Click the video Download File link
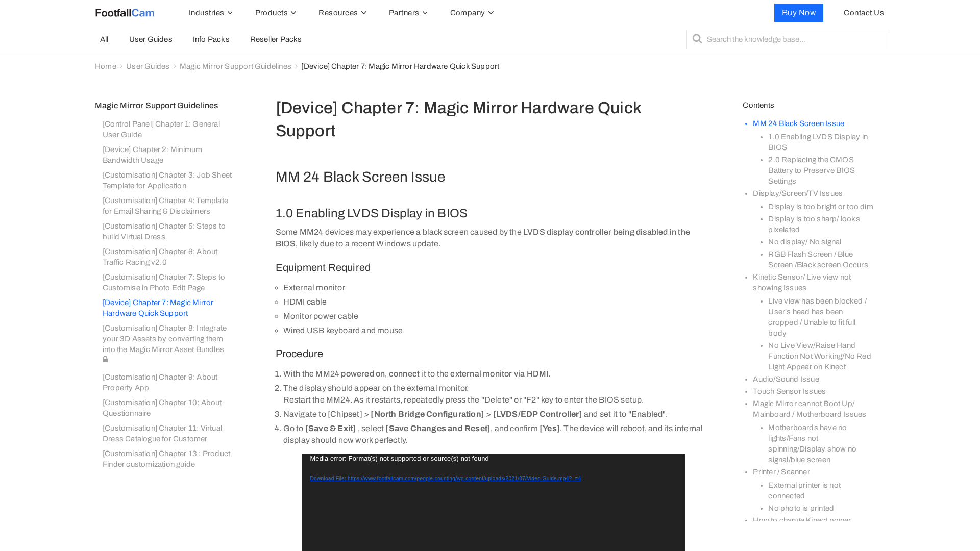980x551 pixels. (x=445, y=479)
